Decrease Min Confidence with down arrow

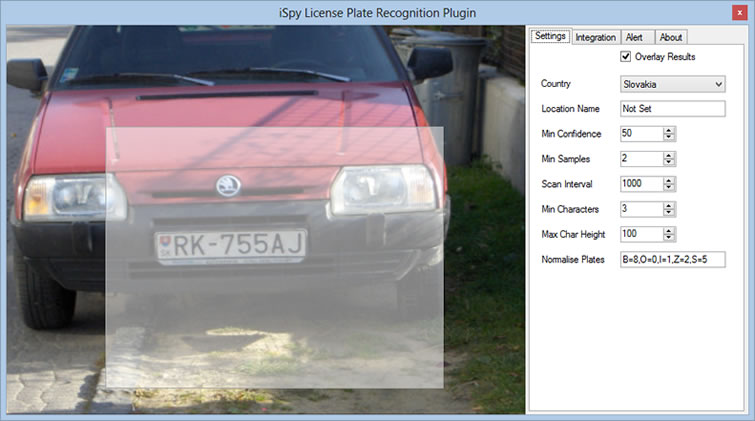(669, 137)
